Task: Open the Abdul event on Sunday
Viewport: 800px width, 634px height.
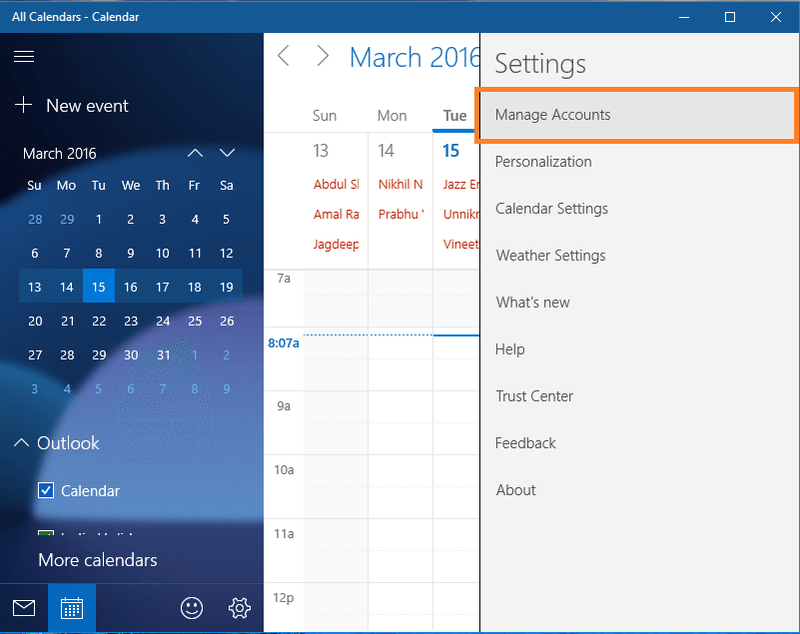Action: (336, 184)
